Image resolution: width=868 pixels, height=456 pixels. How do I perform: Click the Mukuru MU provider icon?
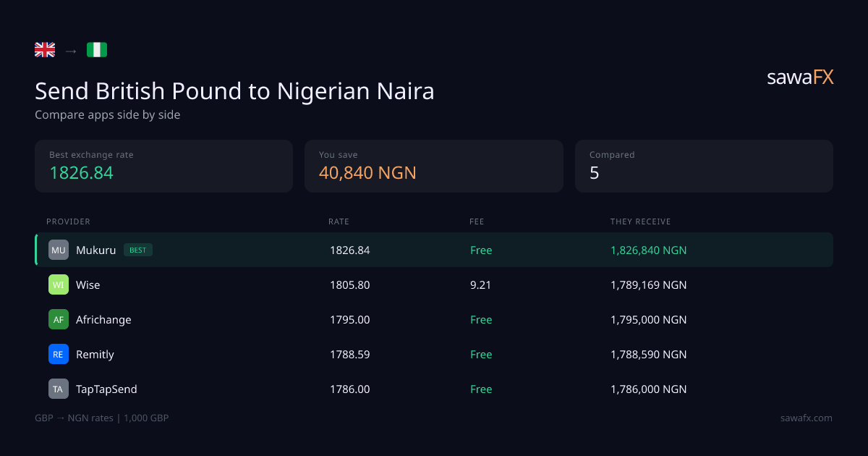point(59,250)
